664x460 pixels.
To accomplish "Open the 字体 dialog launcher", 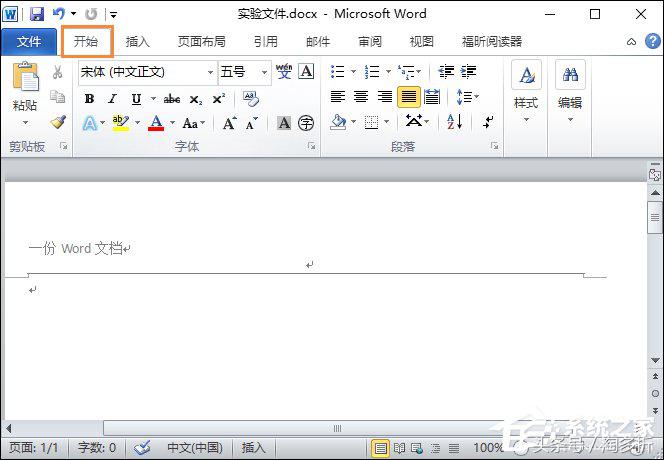I will (x=312, y=146).
